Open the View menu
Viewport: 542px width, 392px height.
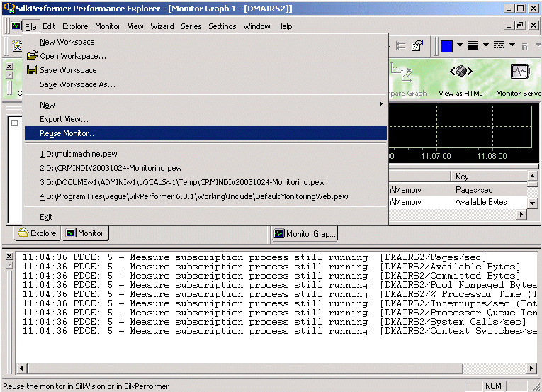click(x=135, y=26)
